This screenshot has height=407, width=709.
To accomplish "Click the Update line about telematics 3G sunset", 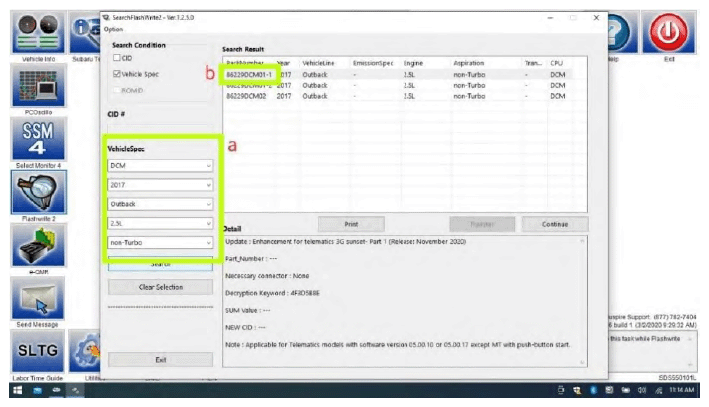I will pos(345,241).
